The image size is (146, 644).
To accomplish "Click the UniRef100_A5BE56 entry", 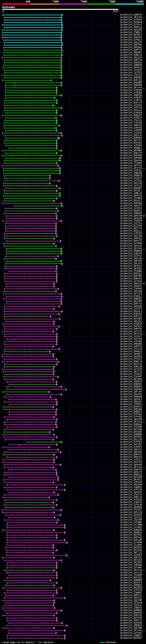I will (x=131, y=95).
